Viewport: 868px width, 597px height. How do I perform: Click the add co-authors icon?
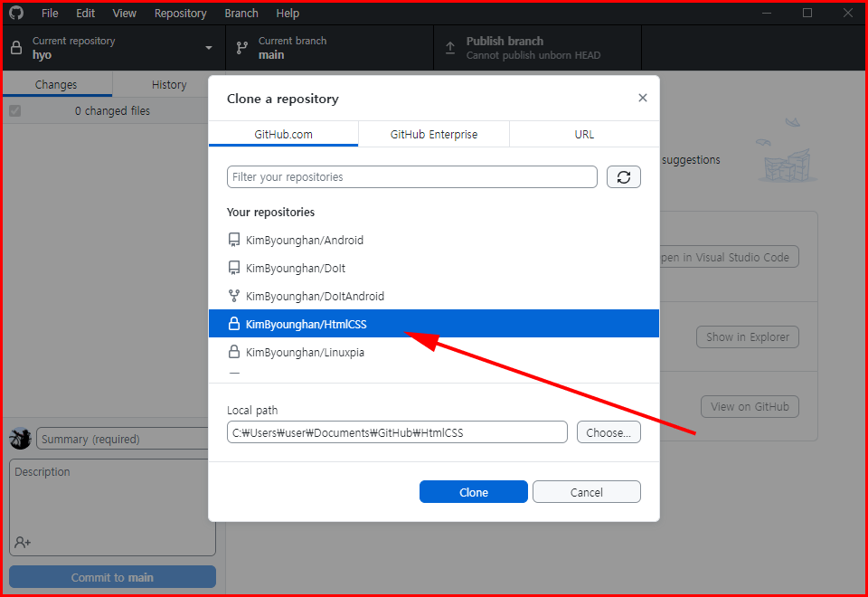pos(23,542)
